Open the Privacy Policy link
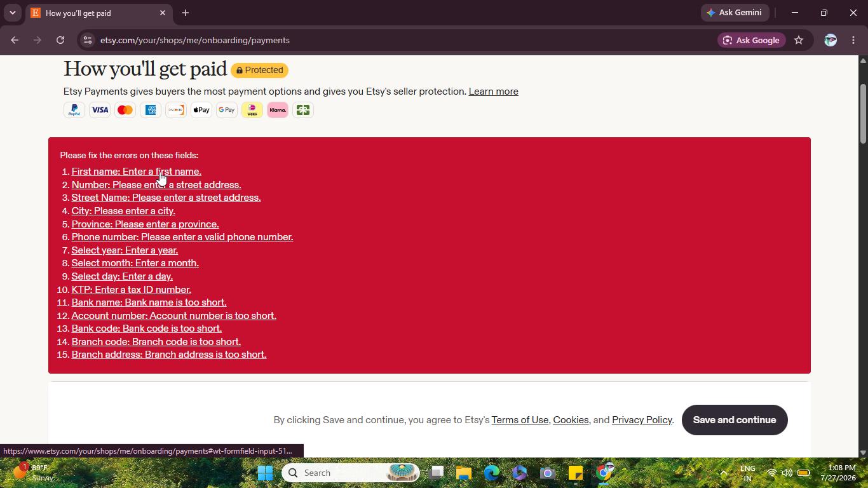The image size is (868, 488). point(642,420)
